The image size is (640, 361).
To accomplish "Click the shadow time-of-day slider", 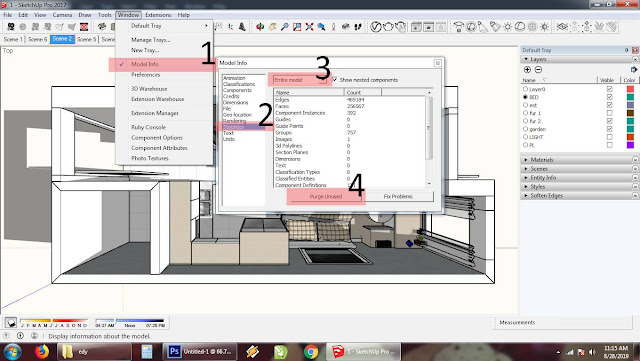I will tap(130, 321).
